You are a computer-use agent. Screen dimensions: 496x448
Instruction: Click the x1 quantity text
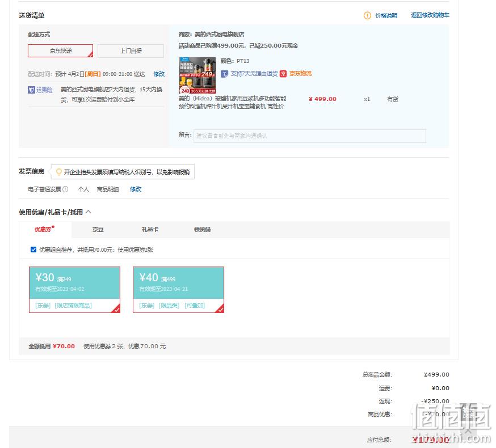point(367,99)
